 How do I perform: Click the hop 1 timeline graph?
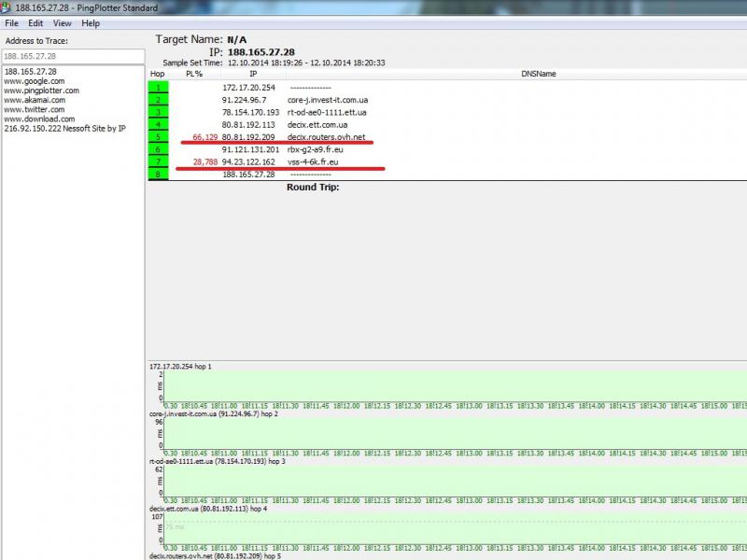pyautogui.click(x=455, y=386)
